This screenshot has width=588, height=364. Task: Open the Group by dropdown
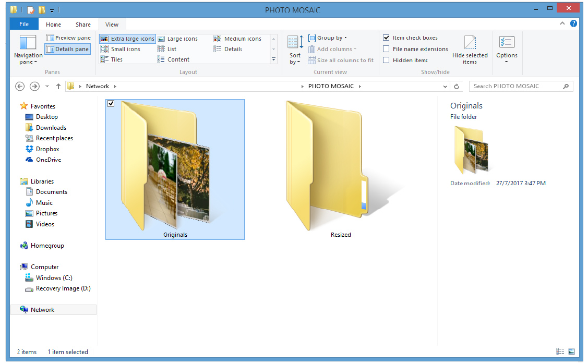point(328,38)
